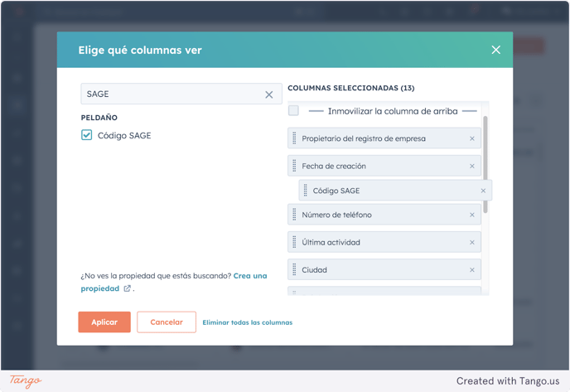Grab drag handle of 'Ciudad'
Image resolution: width=570 pixels, height=392 pixels.
tap(294, 269)
